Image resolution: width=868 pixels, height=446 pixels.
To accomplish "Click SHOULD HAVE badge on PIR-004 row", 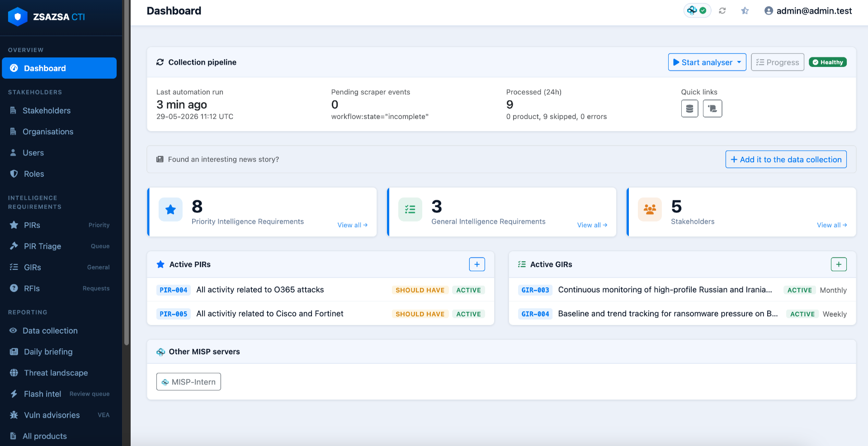I will point(420,290).
